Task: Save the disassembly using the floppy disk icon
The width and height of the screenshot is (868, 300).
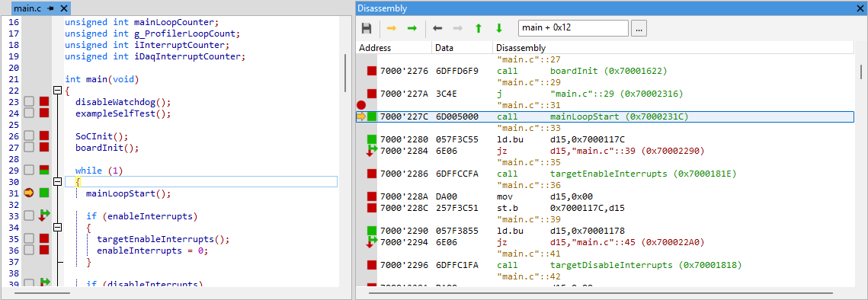Action: click(x=367, y=28)
